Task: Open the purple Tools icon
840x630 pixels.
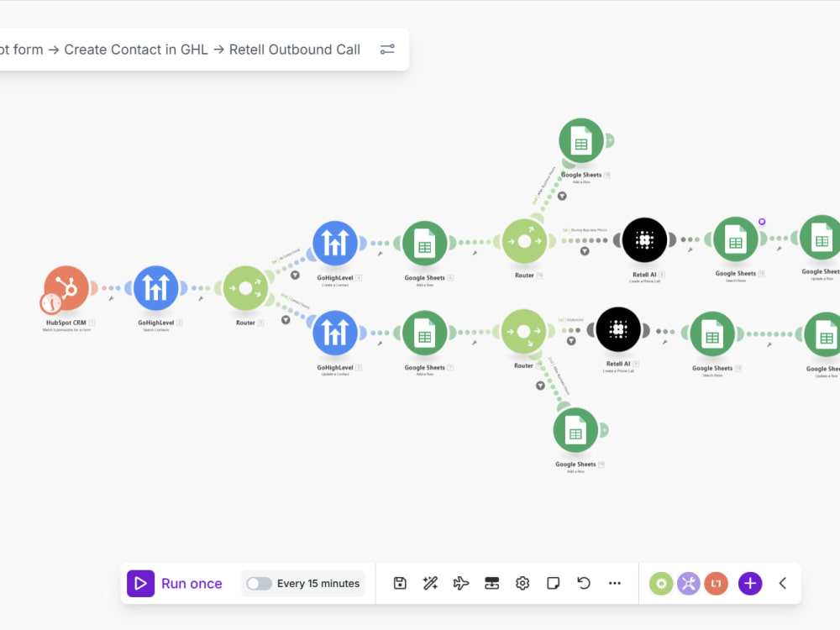Action: (x=689, y=584)
